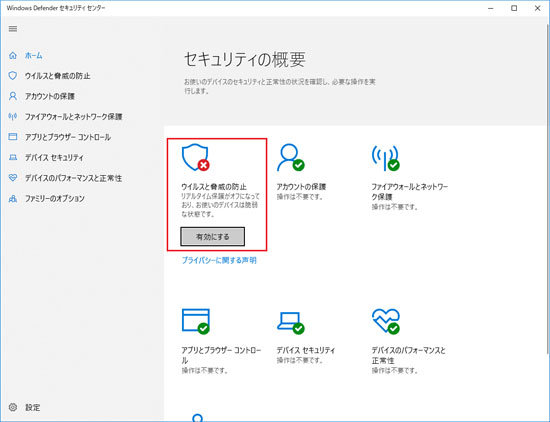The width and height of the screenshot is (550, 422).
Task: Choose アプリとブラウザー コントロール in the sidebar
Action: pos(68,137)
